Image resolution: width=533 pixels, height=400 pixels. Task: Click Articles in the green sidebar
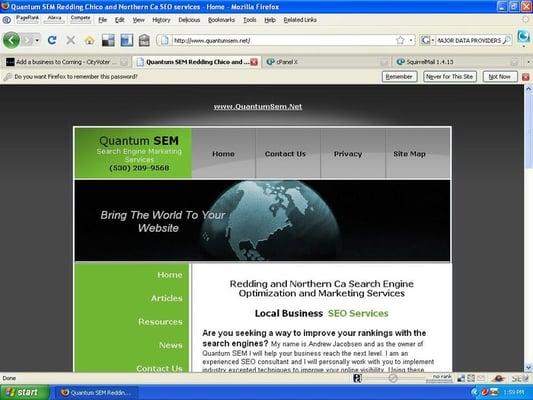point(167,298)
